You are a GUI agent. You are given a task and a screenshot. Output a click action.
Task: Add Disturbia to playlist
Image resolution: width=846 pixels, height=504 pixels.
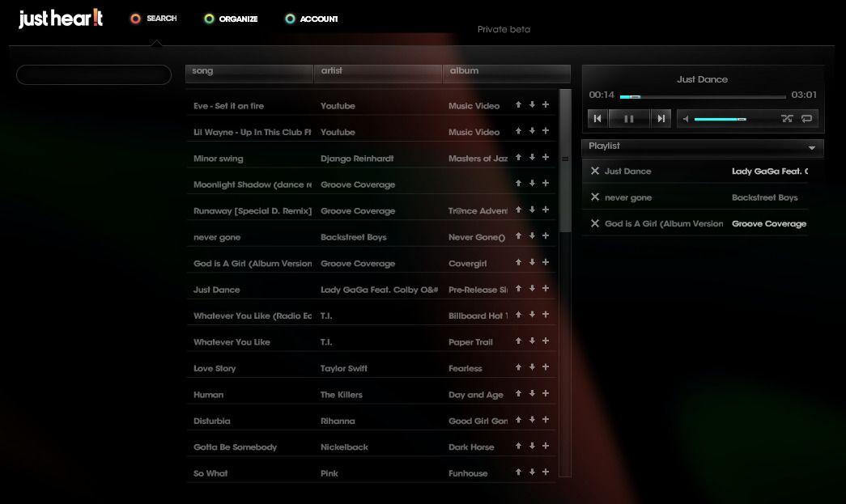click(546, 420)
